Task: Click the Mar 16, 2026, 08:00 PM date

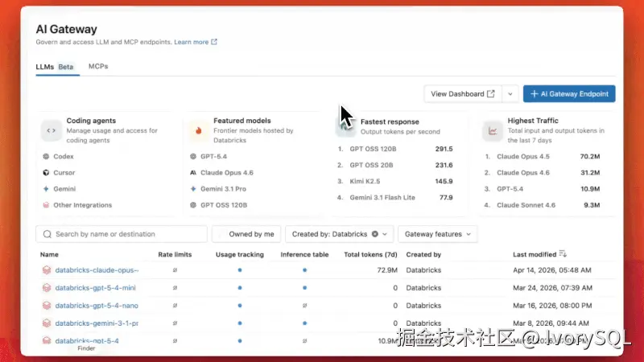Action: (552, 306)
